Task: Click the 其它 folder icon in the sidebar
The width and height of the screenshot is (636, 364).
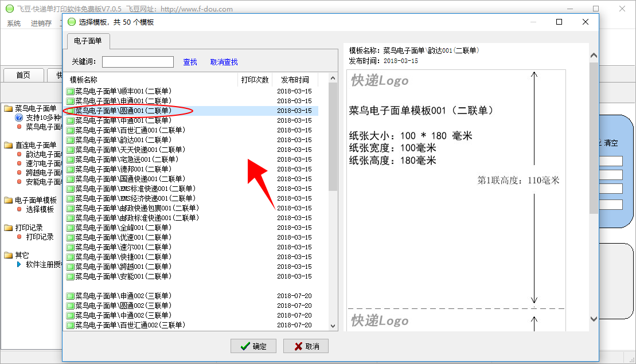Action: tap(9, 255)
